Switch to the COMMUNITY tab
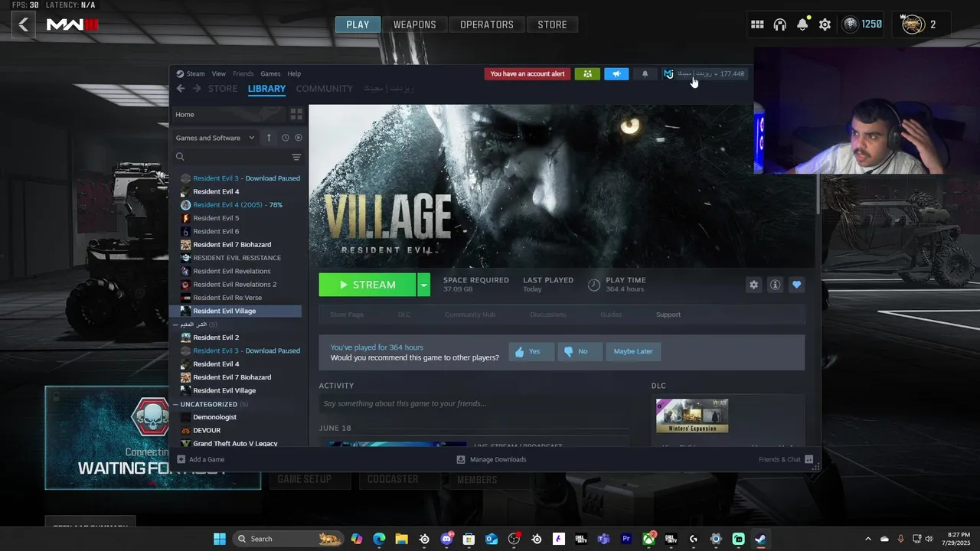The width and height of the screenshot is (980, 551). [x=325, y=89]
